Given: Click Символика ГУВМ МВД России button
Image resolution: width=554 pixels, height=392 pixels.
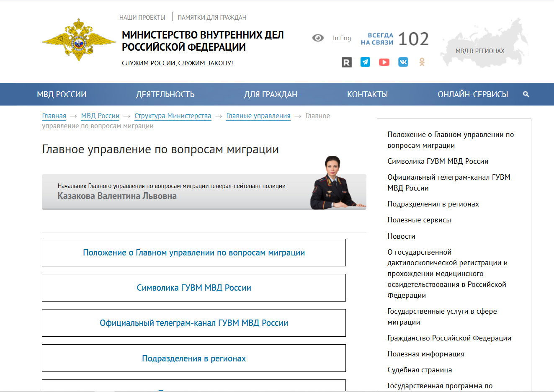Looking at the screenshot, I should tap(194, 288).
